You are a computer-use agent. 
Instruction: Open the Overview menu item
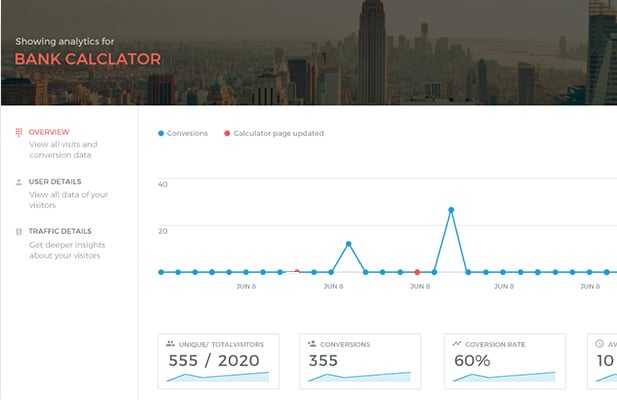49,132
